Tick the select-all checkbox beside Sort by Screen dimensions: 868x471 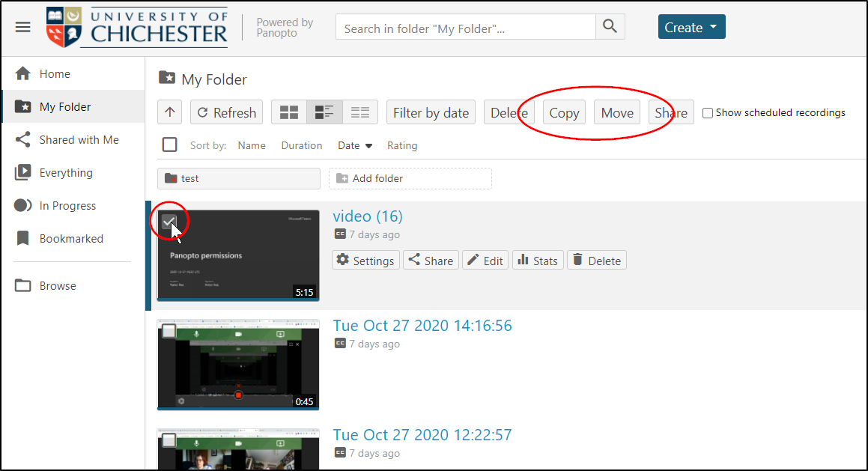pos(170,145)
